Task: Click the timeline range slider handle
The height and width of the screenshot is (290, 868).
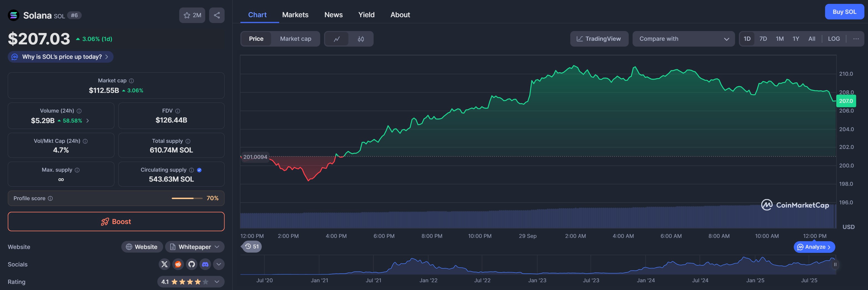Action: pos(835,264)
